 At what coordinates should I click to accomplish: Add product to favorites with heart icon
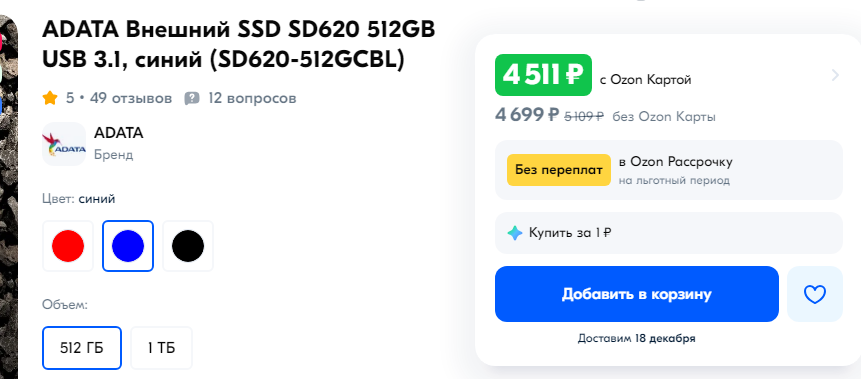click(814, 294)
